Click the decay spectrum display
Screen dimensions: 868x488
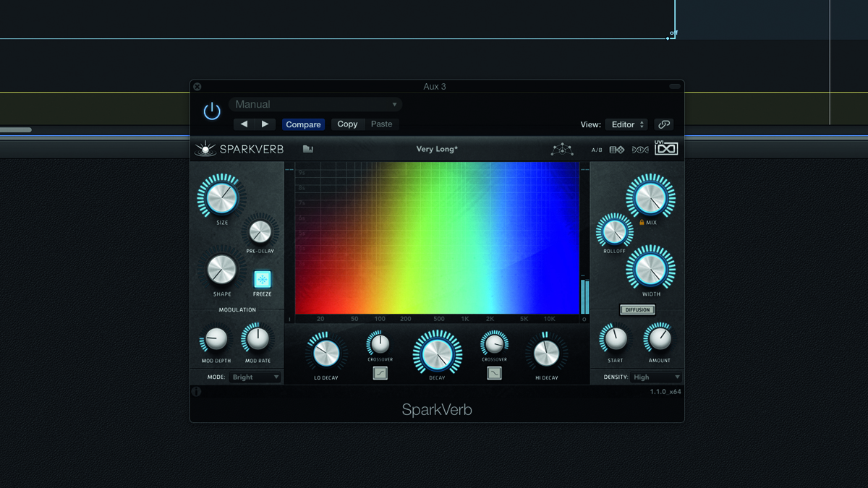[x=437, y=238]
